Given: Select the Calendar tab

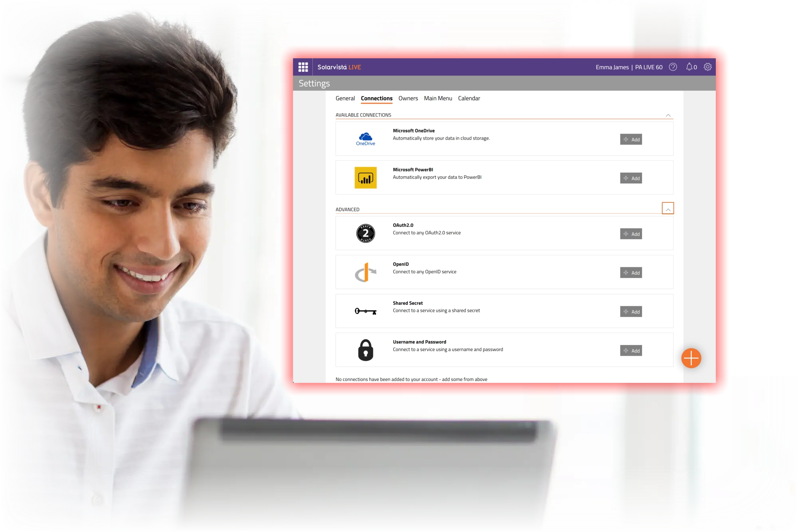Looking at the screenshot, I should point(469,98).
